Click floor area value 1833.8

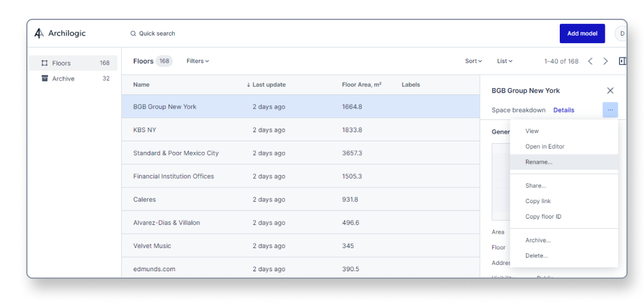(352, 129)
